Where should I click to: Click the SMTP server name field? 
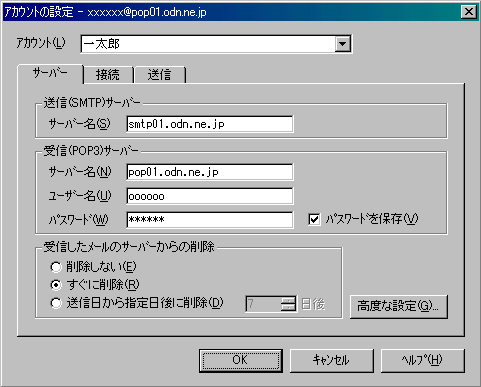point(210,124)
